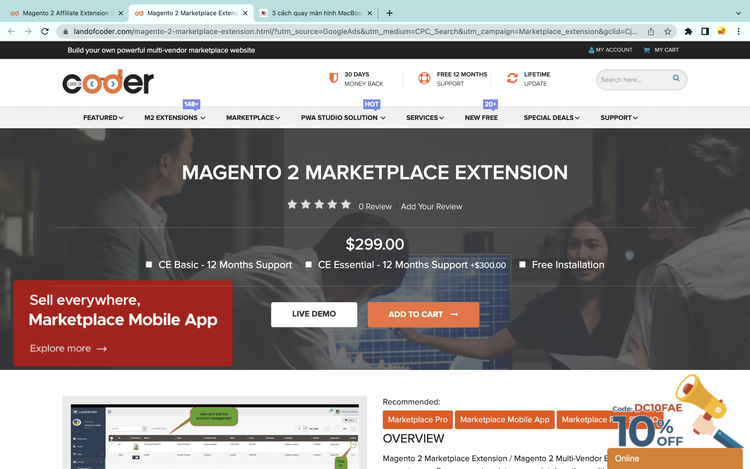Open new browser tab with plus icon
Image resolution: width=750 pixels, height=469 pixels.
pyautogui.click(x=389, y=13)
